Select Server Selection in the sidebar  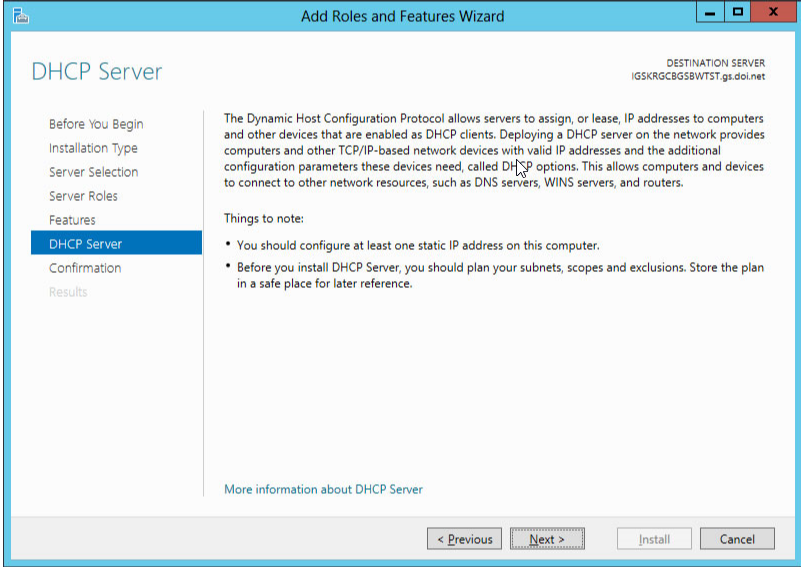93,172
